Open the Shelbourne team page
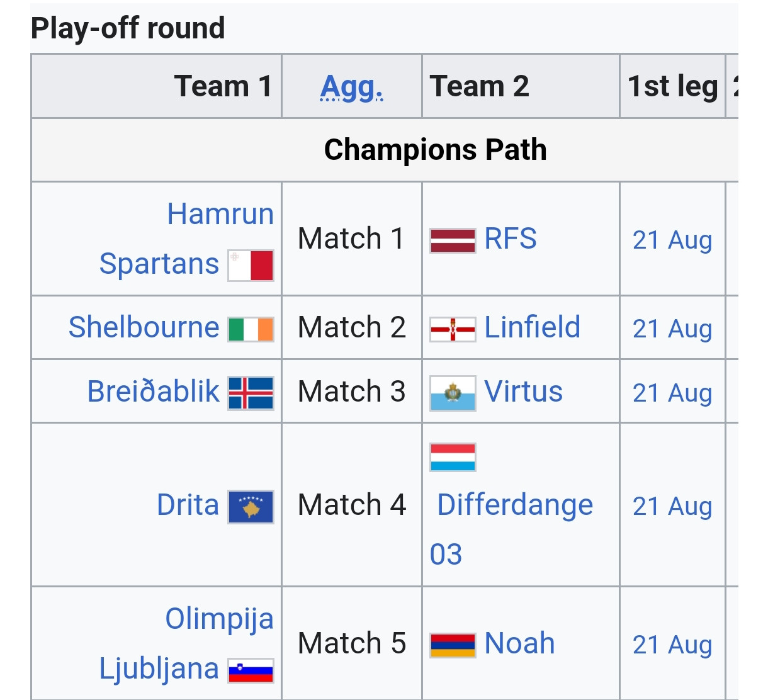This screenshot has width=768, height=700. pyautogui.click(x=144, y=327)
